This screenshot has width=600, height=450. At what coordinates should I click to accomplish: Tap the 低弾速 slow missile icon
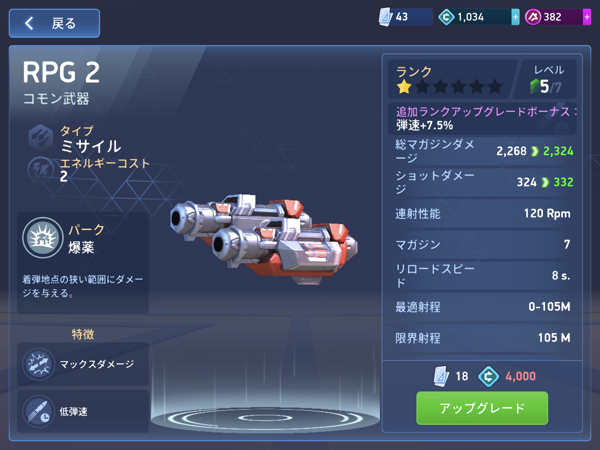point(38,411)
